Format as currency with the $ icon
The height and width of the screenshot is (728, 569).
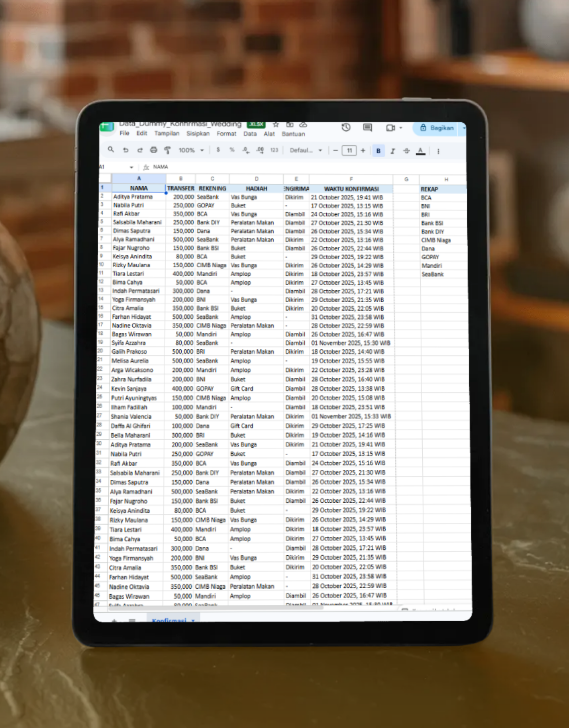tap(218, 150)
